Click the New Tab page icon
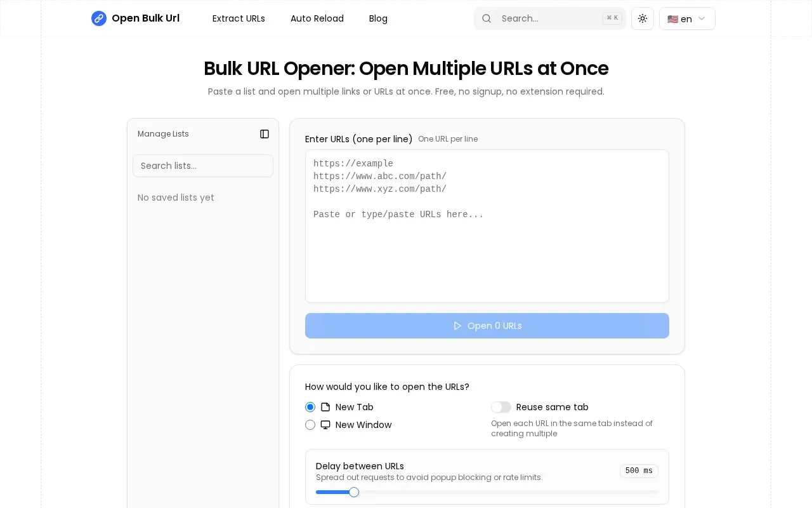 [325, 407]
